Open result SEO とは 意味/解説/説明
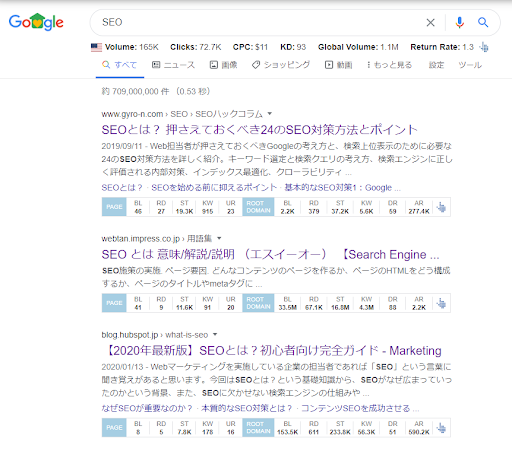The width and height of the screenshot is (512, 451). [270, 254]
